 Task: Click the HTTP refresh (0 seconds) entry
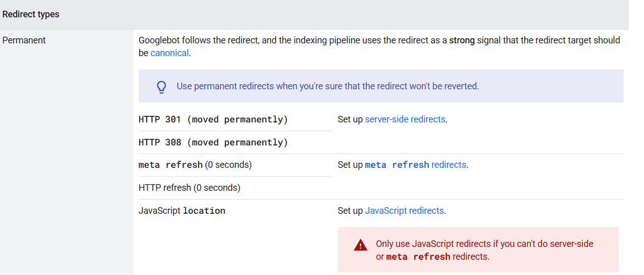pyautogui.click(x=190, y=188)
